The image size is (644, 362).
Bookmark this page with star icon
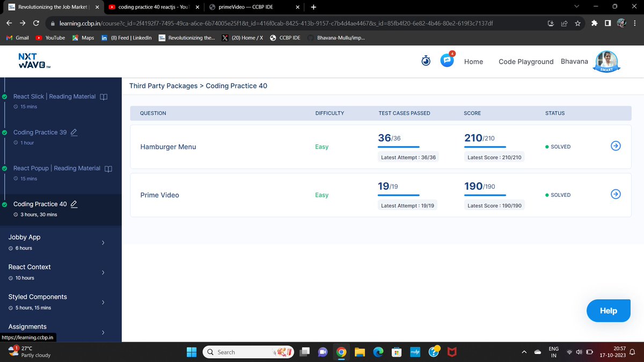577,24
